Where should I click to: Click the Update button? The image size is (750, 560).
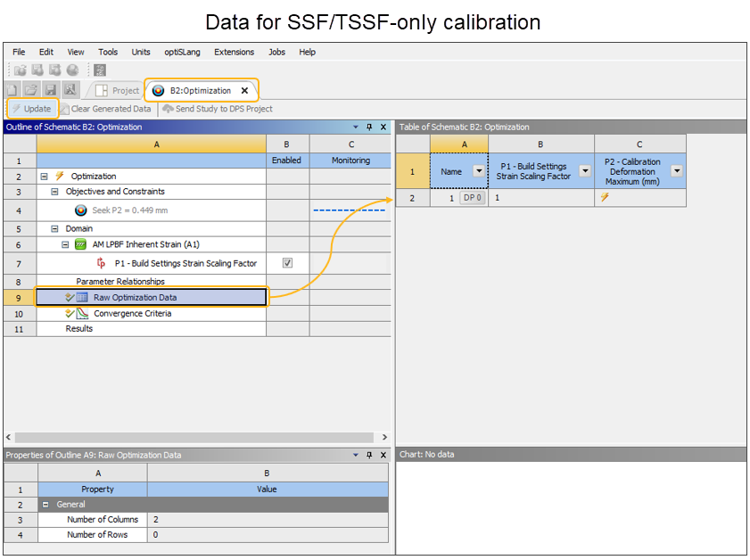coord(32,109)
